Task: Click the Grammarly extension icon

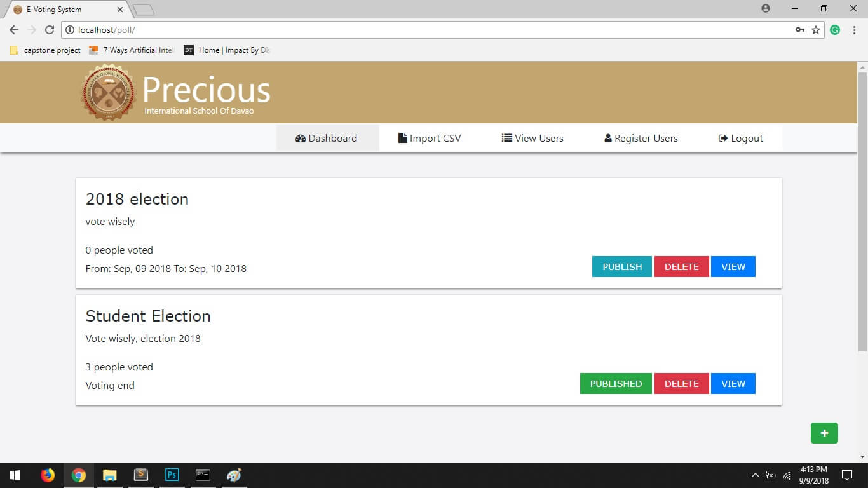Action: point(835,30)
